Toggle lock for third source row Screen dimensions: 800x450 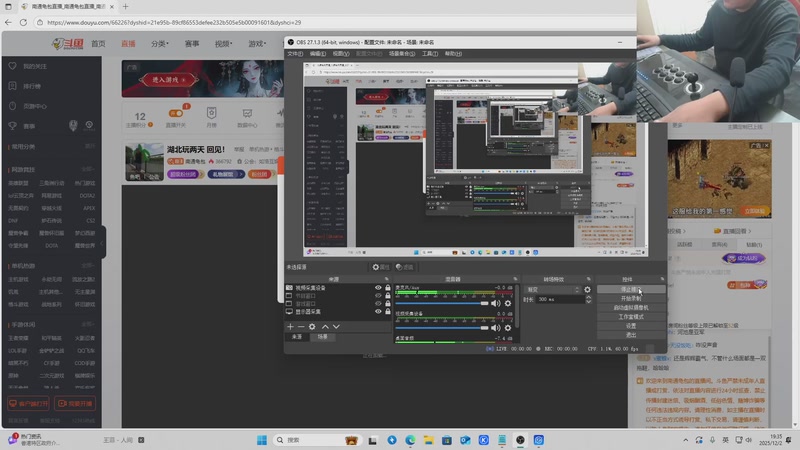[x=388, y=304]
